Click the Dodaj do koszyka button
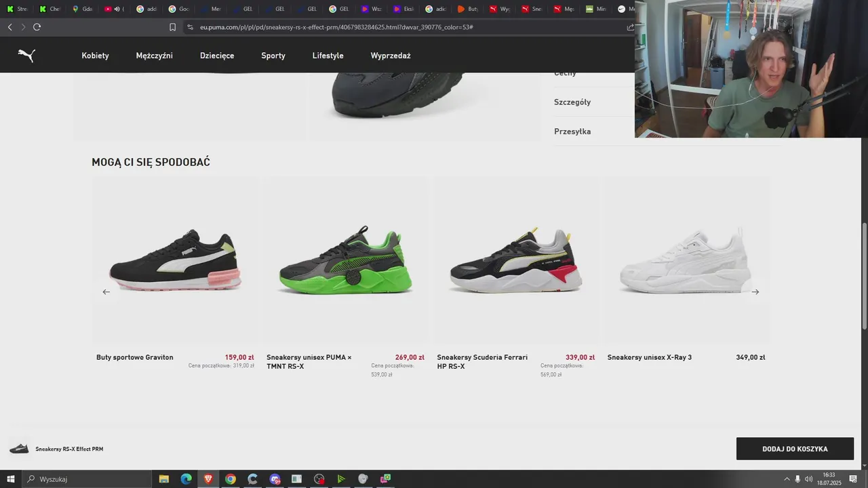This screenshot has height=488, width=868. click(795, 449)
